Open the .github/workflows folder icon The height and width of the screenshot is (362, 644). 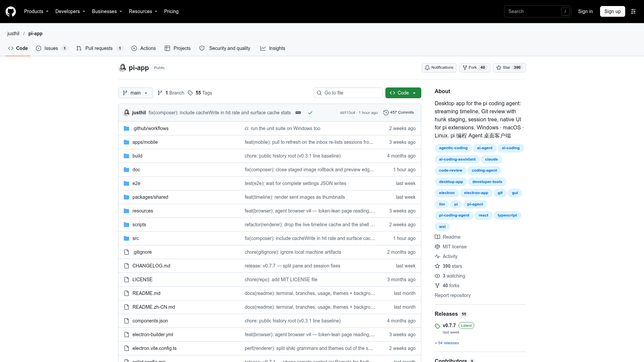click(x=126, y=128)
